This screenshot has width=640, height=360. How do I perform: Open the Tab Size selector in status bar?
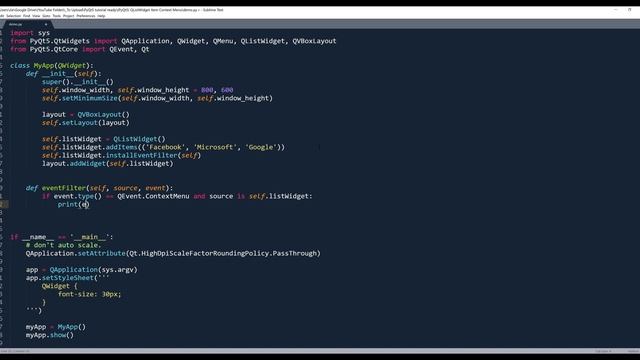603,351
